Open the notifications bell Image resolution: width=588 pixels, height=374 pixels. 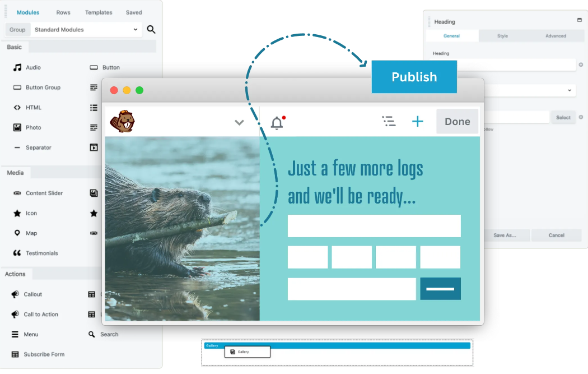(x=278, y=122)
